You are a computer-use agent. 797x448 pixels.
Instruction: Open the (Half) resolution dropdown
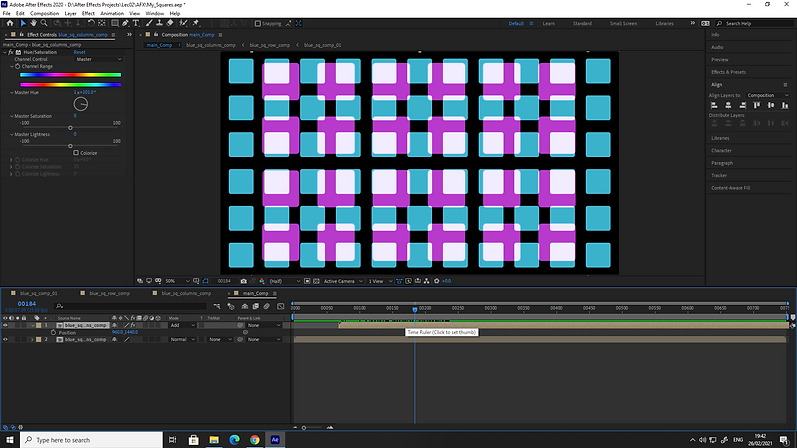point(284,281)
